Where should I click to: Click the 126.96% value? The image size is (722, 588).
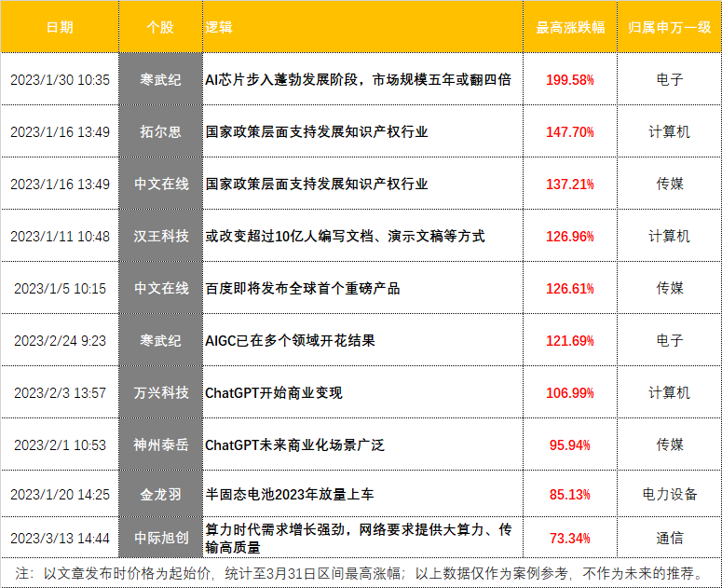pyautogui.click(x=570, y=236)
